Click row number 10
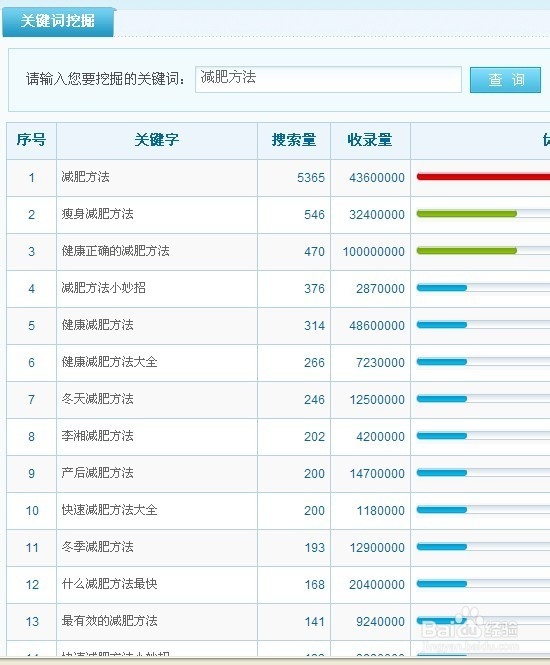Image resolution: width=550 pixels, height=665 pixels. [x=32, y=511]
